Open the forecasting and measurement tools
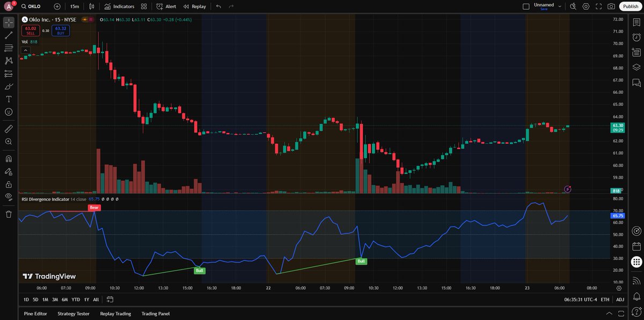 click(9, 74)
